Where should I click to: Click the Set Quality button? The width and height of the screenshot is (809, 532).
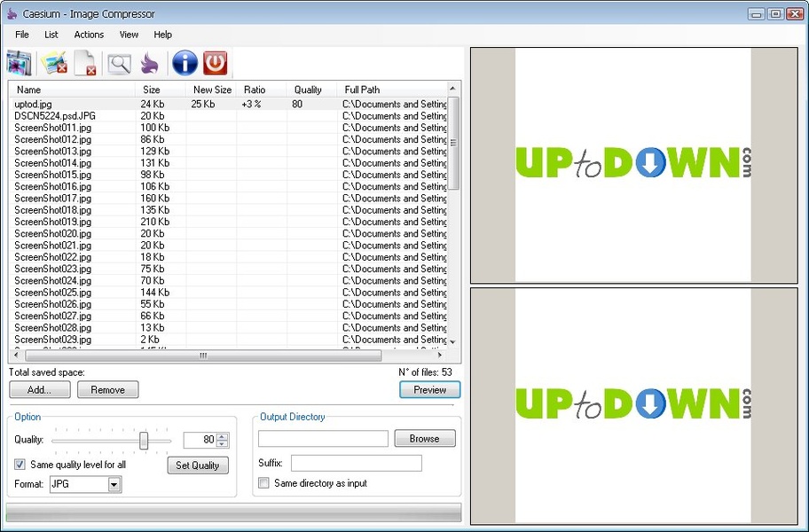point(198,465)
